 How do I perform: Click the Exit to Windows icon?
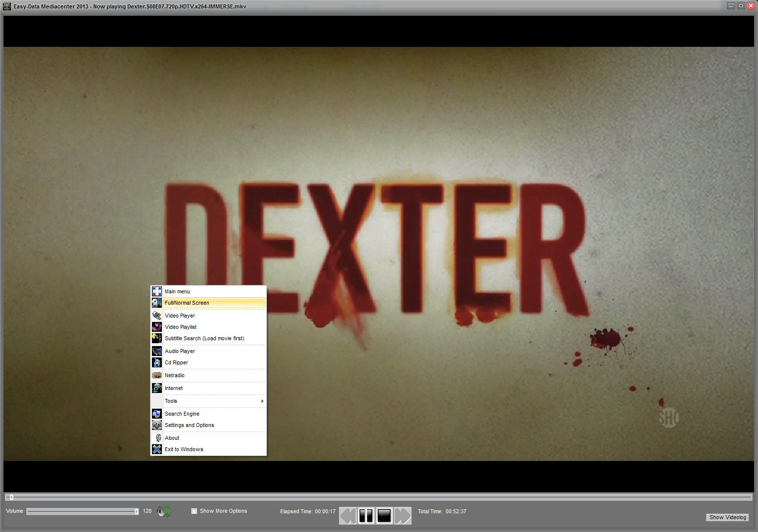pos(157,449)
